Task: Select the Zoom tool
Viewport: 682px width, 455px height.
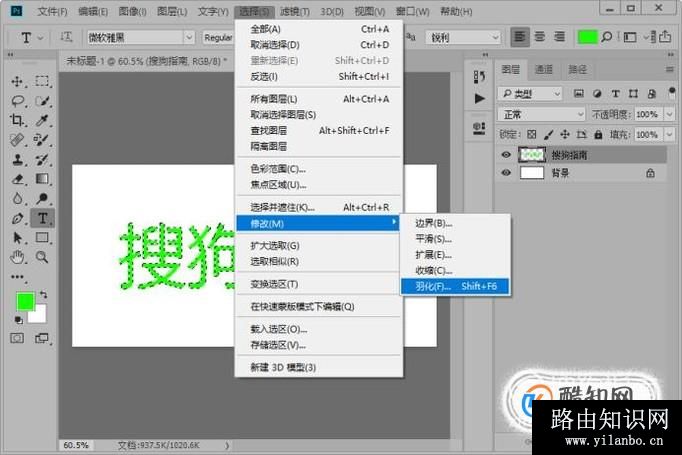Action: click(x=42, y=257)
